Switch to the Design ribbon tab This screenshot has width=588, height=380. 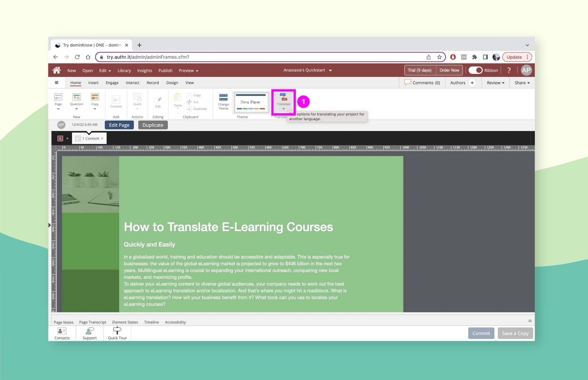pos(172,83)
